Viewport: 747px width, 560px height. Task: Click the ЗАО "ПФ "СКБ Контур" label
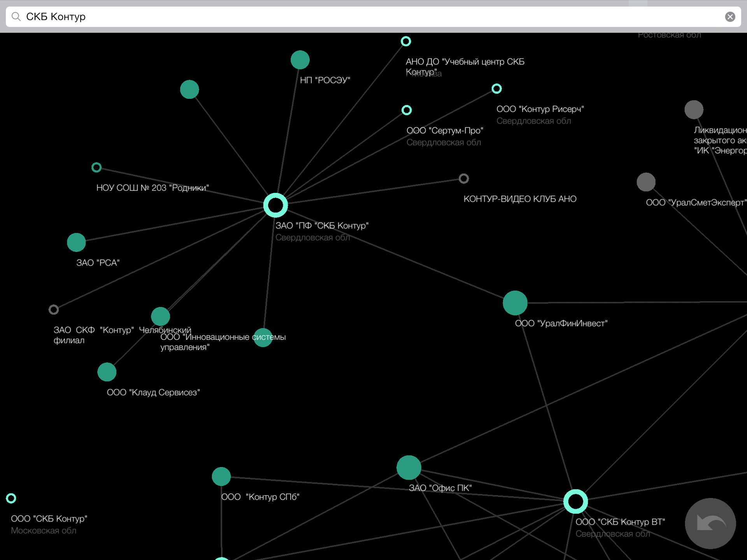point(322,226)
